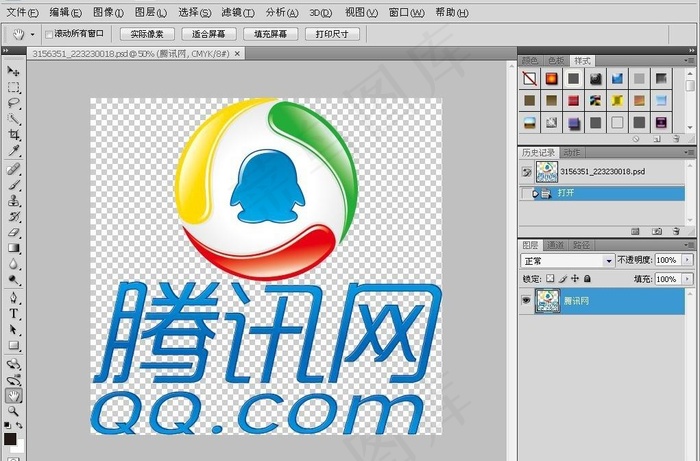Set history brush source on 打开 state
Screen dimensions: 700x461
(526, 193)
